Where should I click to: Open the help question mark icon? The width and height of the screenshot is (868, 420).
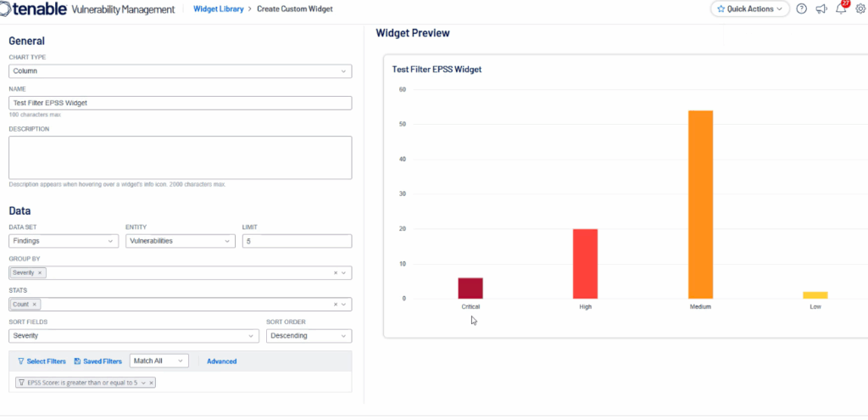(801, 9)
